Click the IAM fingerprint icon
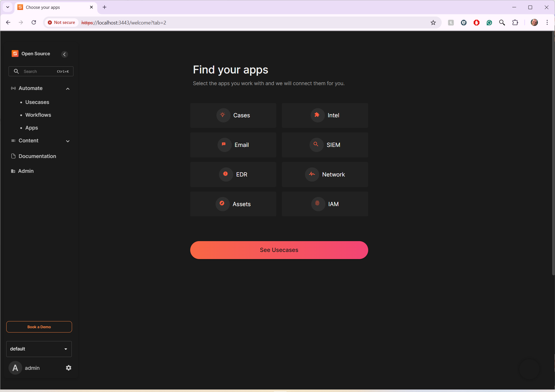Viewport: 555px width, 392px height. [318, 204]
